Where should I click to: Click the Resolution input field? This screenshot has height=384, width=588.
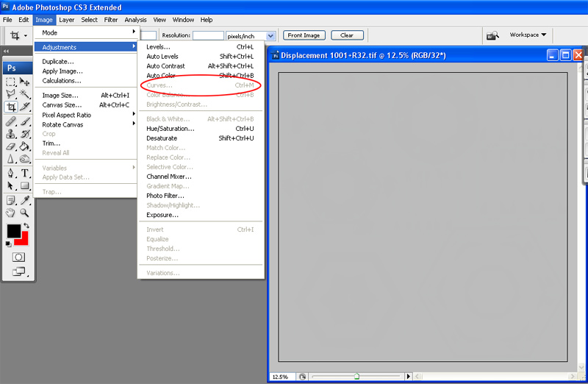pyautogui.click(x=208, y=35)
